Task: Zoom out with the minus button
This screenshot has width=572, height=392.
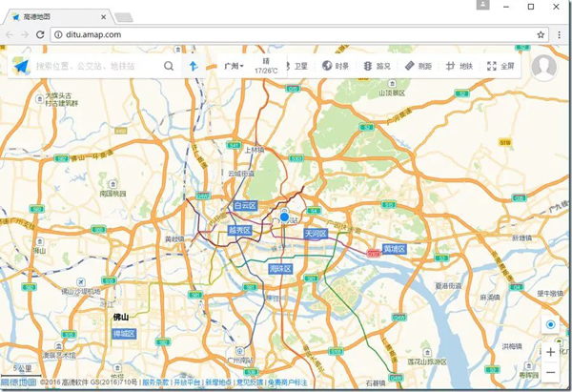Action: pyautogui.click(x=550, y=372)
